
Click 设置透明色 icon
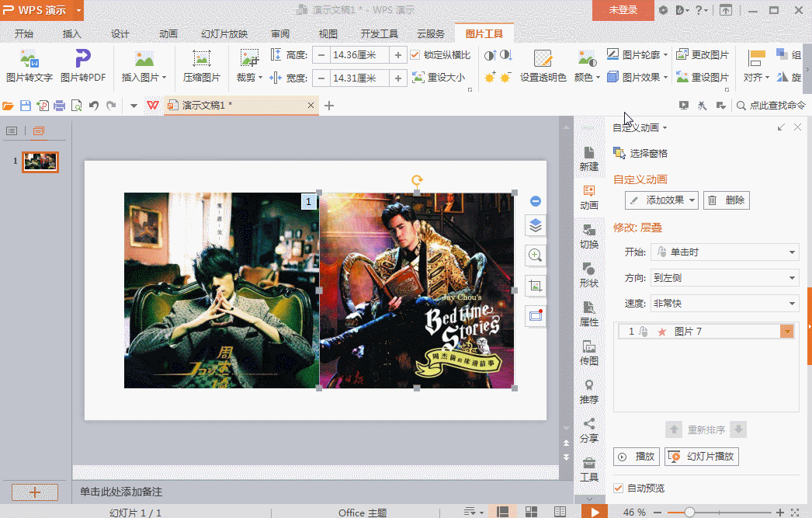543,58
